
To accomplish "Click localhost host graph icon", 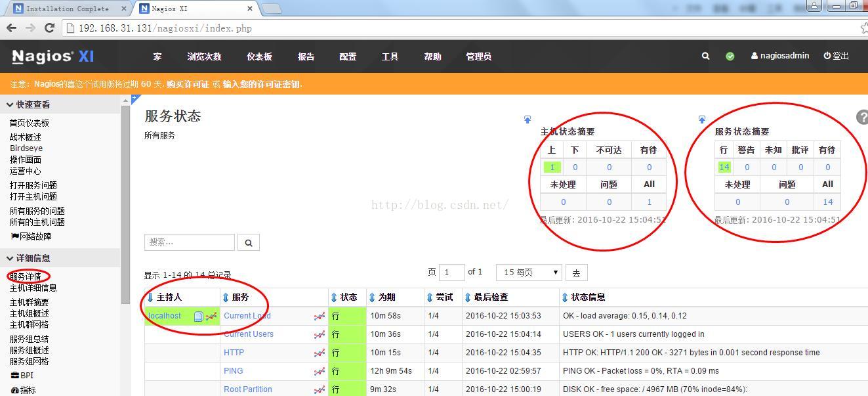I will click(211, 316).
